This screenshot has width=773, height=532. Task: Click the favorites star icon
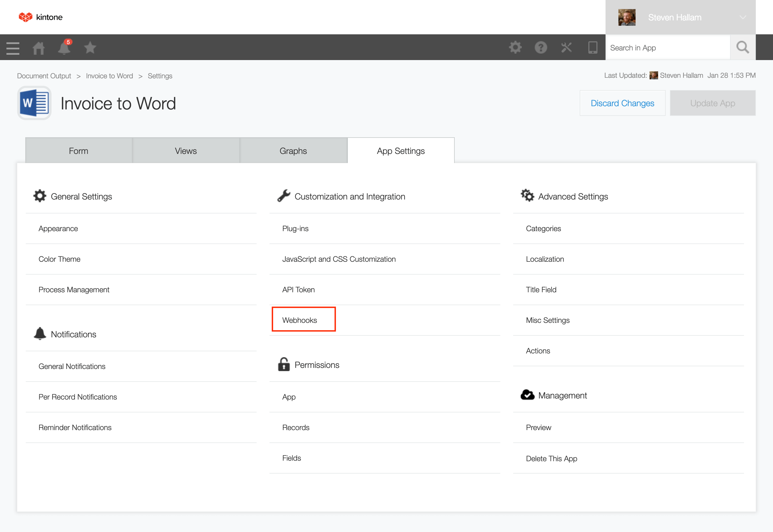click(x=90, y=47)
